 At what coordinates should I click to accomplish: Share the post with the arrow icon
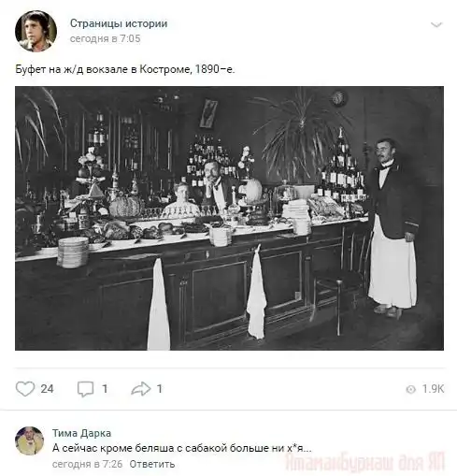pyautogui.click(x=141, y=389)
